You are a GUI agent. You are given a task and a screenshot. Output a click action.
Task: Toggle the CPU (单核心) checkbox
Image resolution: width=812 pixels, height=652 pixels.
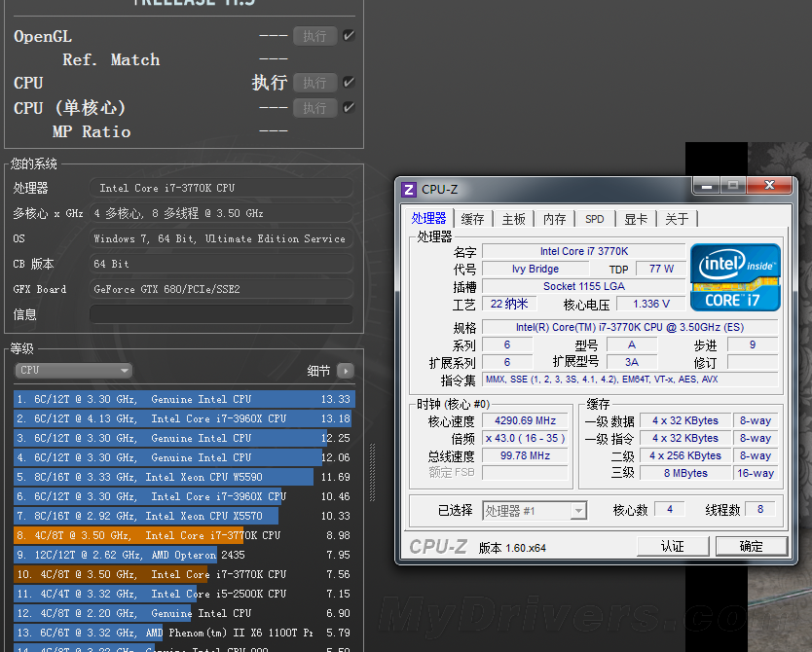pyautogui.click(x=349, y=107)
